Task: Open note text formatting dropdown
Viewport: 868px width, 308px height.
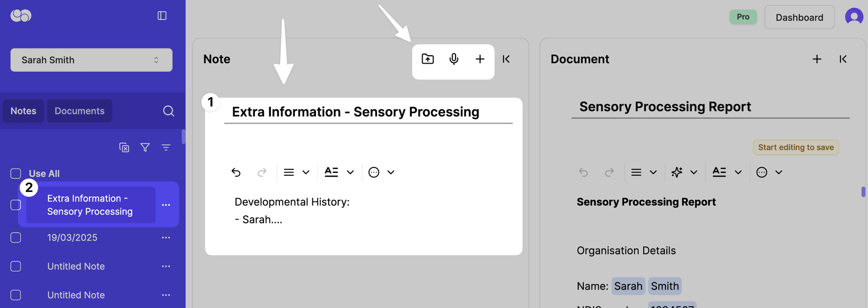Action: pyautogui.click(x=339, y=173)
